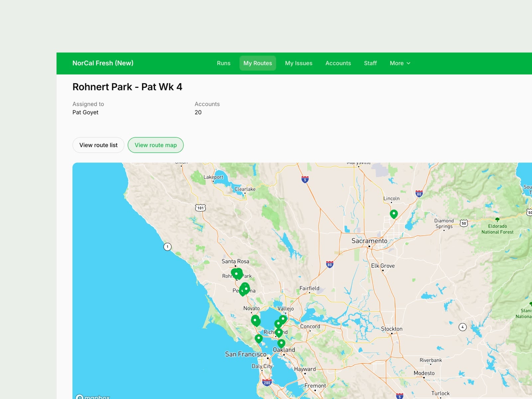Click the Riverbank label on map
Viewport: 532px width, 399px height.
point(431,360)
